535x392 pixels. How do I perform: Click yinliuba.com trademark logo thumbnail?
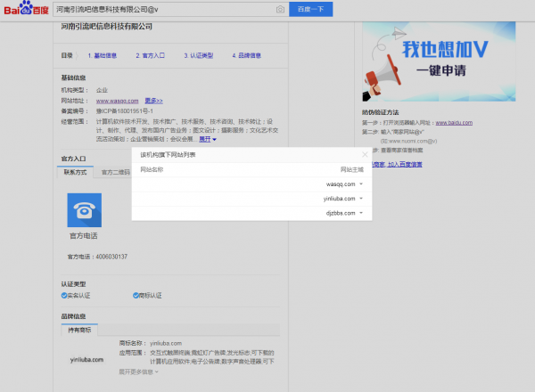[86, 360]
